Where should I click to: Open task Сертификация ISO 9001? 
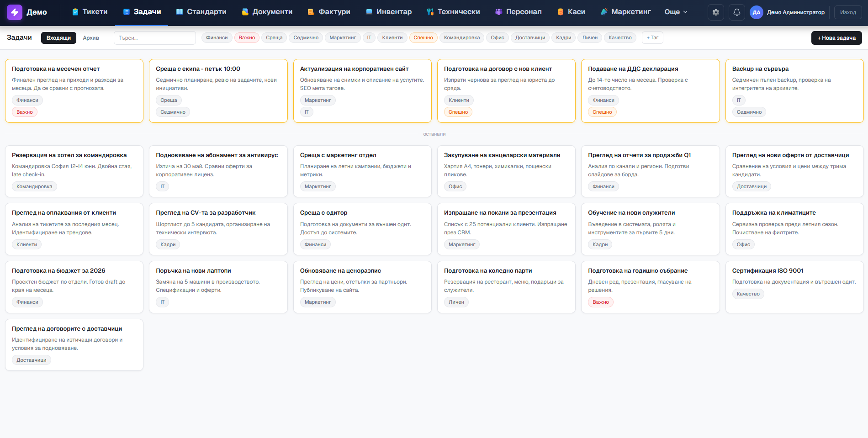click(x=794, y=287)
